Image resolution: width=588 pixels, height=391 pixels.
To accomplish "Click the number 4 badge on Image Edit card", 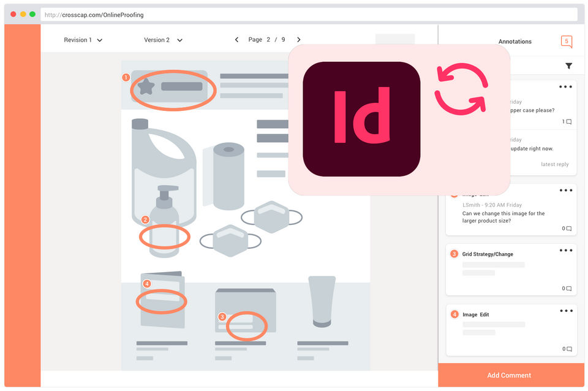I will click(x=454, y=314).
